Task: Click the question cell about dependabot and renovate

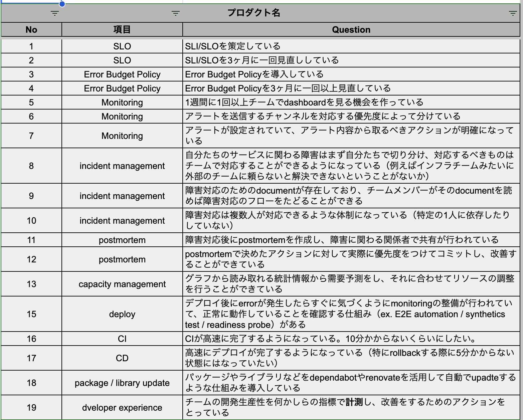Action: 351,383
